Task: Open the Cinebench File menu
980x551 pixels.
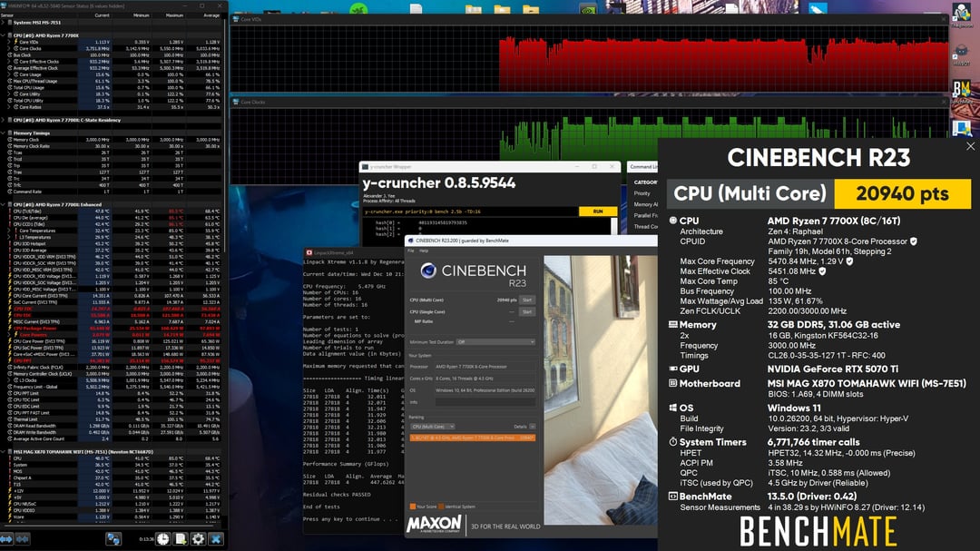Action: (x=411, y=251)
